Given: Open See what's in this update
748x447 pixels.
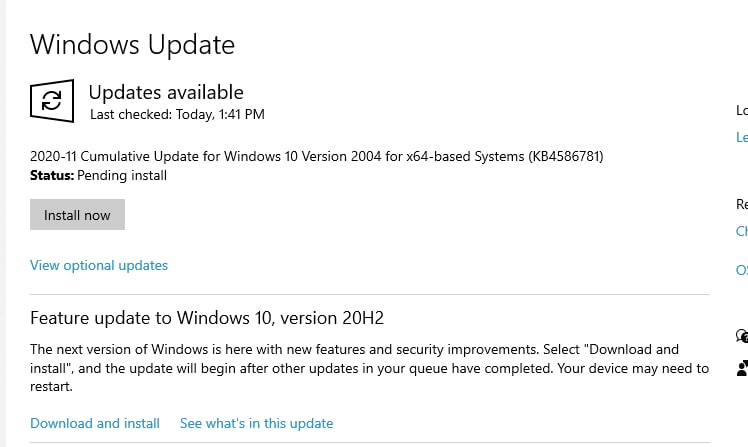Looking at the screenshot, I should click(x=256, y=423).
